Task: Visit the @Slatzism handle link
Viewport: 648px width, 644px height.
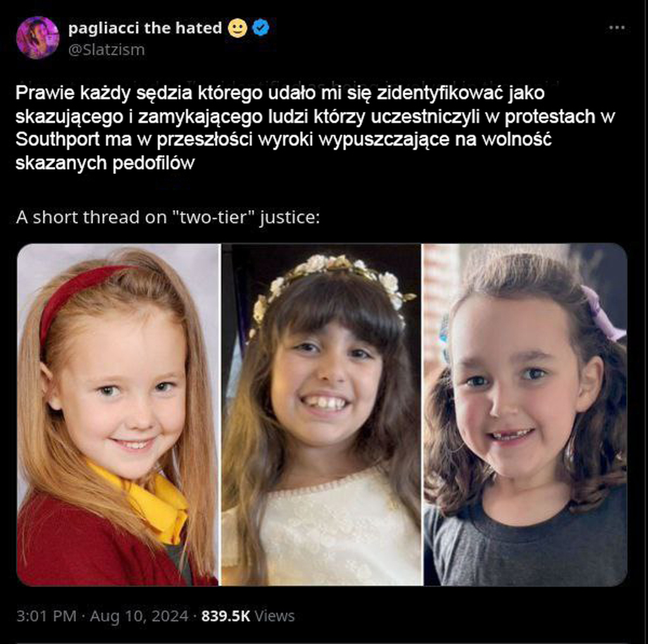Action: (x=106, y=49)
